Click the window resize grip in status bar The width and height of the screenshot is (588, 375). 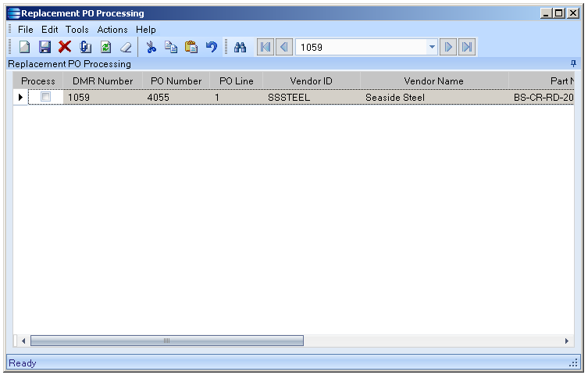pos(573,363)
